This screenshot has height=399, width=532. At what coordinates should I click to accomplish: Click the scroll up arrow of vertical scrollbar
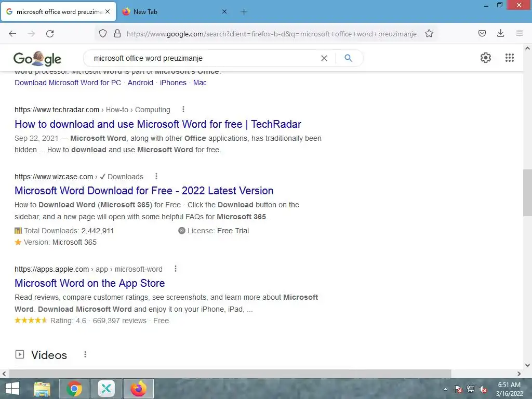(x=527, y=48)
